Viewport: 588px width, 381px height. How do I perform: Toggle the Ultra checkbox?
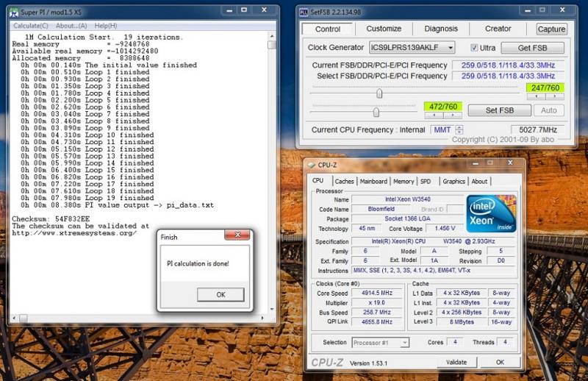(x=474, y=48)
